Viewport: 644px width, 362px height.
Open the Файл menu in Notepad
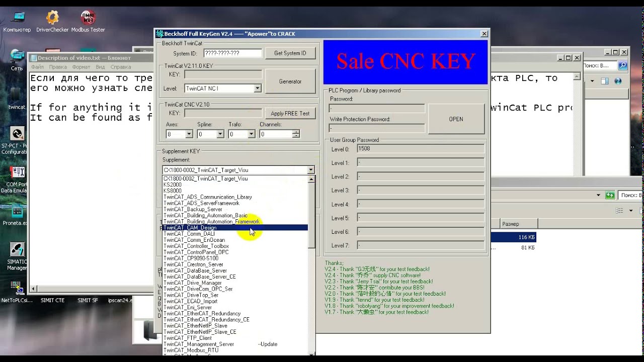pos(37,67)
